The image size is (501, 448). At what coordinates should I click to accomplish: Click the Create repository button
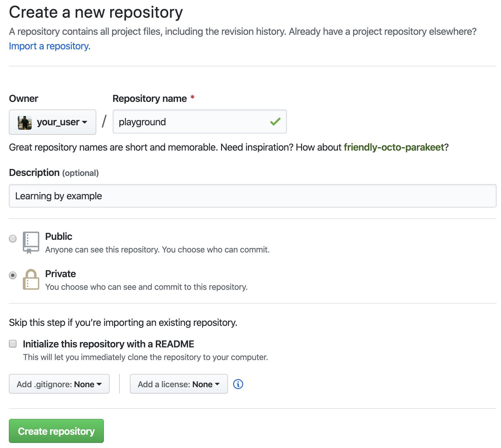[56, 431]
